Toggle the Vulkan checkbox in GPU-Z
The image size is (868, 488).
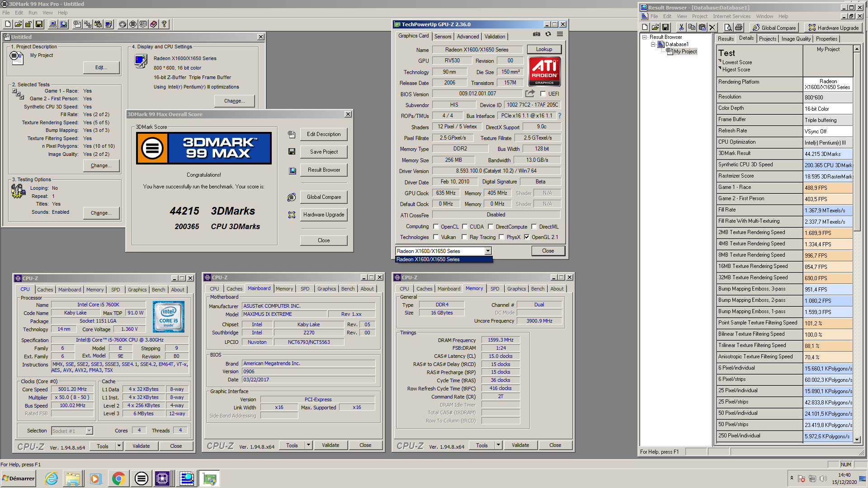[436, 237]
